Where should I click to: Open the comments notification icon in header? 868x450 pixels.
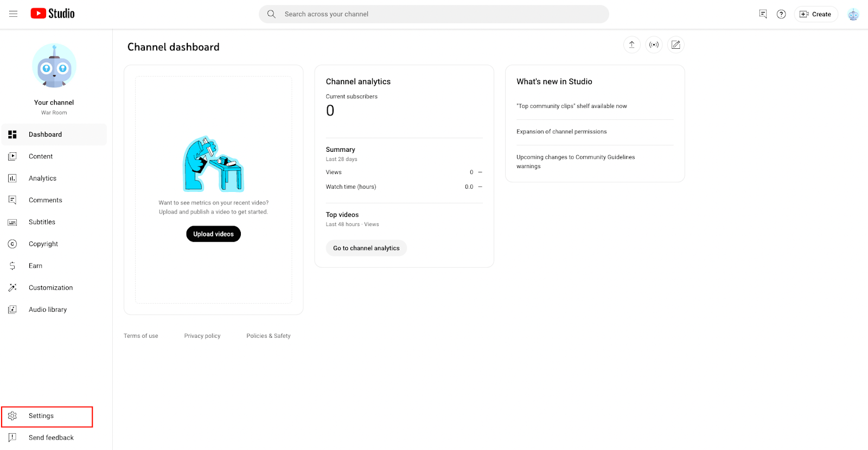[x=763, y=14]
